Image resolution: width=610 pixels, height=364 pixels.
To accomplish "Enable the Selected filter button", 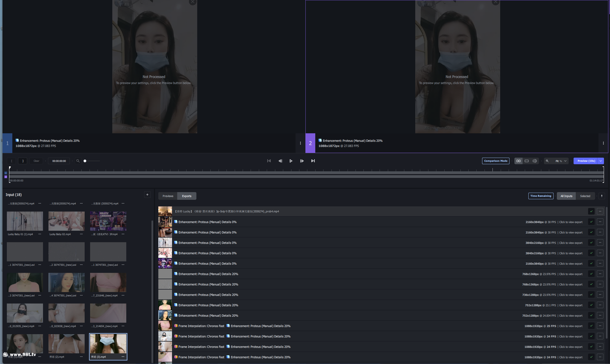I will pyautogui.click(x=585, y=196).
